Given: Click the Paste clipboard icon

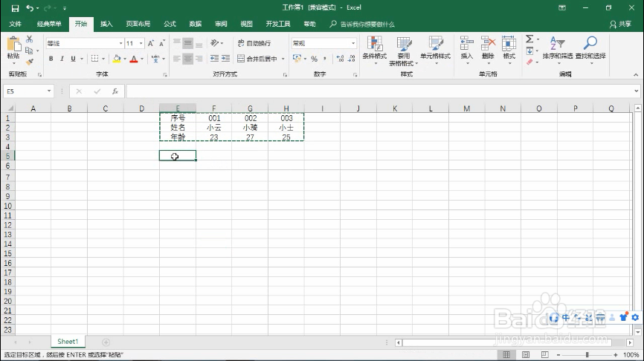Looking at the screenshot, I should 13,45.
